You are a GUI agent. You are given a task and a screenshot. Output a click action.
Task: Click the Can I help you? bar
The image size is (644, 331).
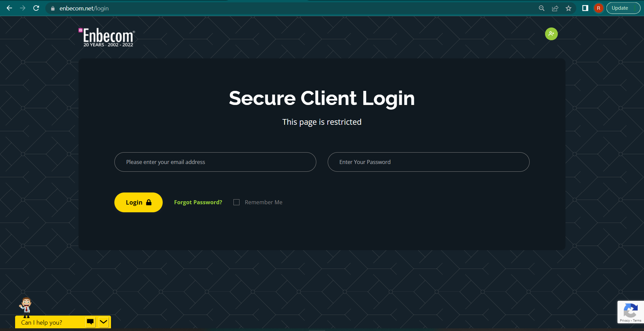(63, 322)
